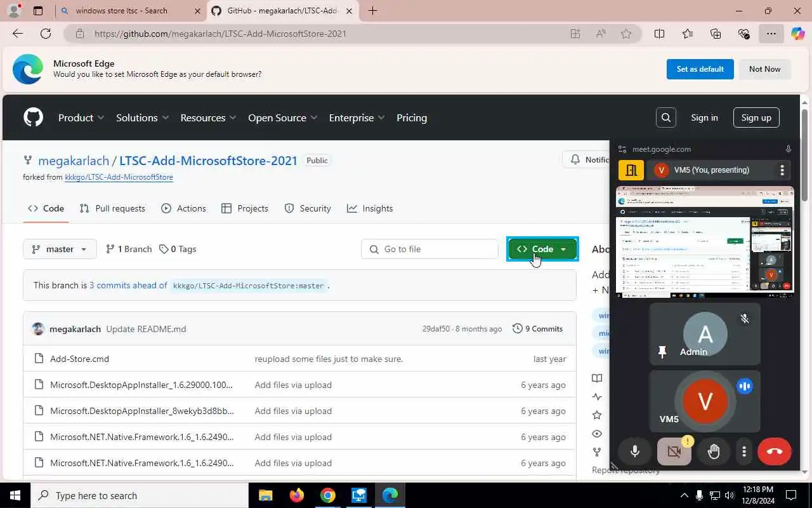Expand the Enterprise menu
The height and width of the screenshot is (508, 812).
click(x=357, y=117)
